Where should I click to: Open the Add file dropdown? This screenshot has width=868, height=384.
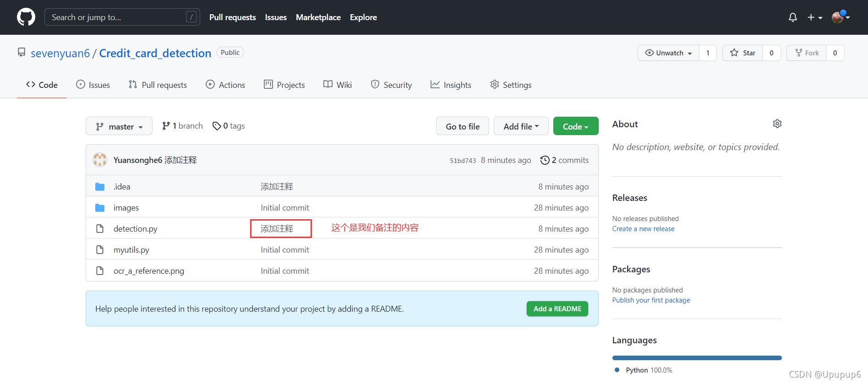pyautogui.click(x=521, y=126)
